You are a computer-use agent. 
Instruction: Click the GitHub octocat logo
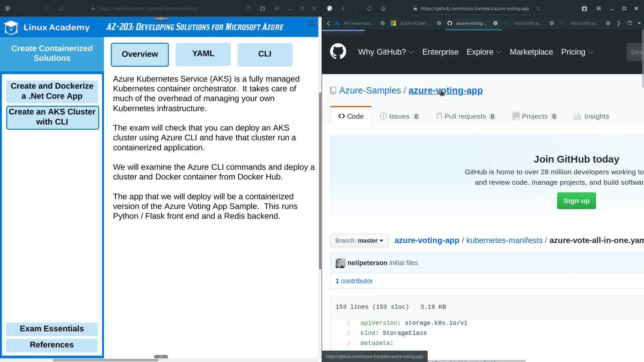pos(338,52)
